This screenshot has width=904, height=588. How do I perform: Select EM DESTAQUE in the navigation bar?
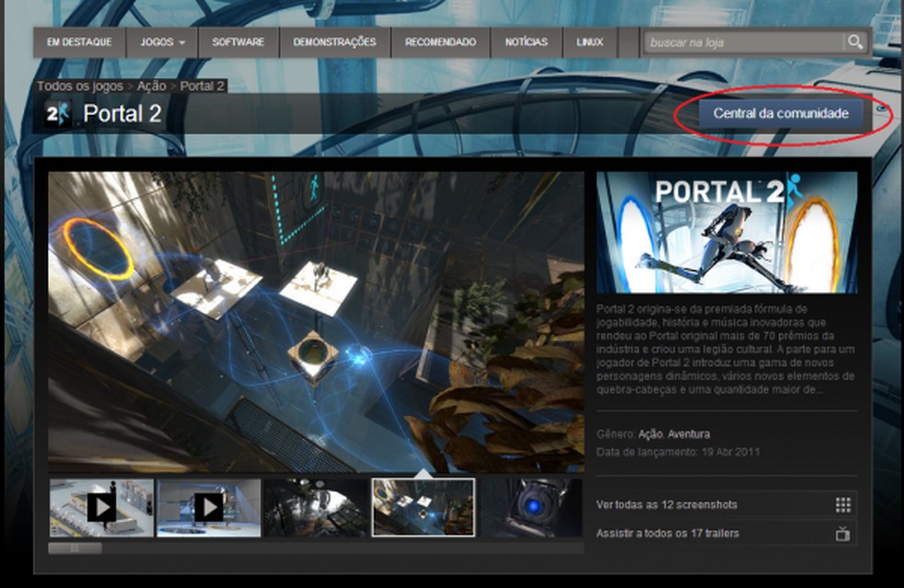point(77,41)
